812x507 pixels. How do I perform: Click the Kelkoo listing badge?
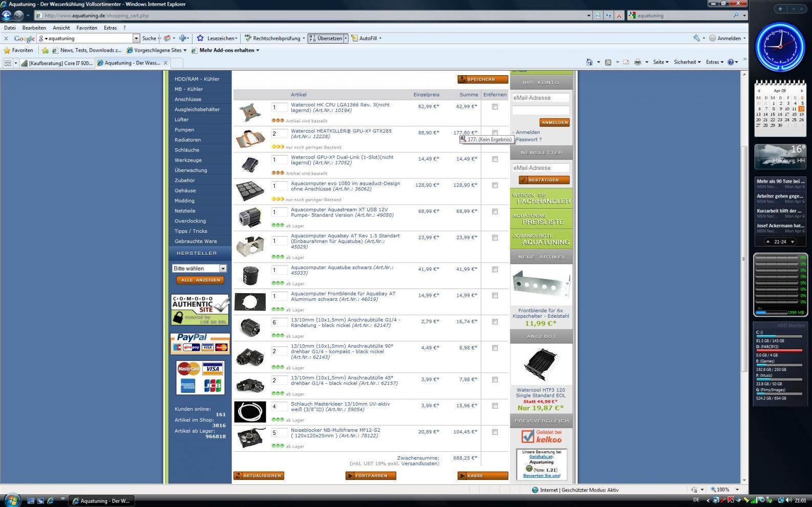tap(542, 436)
